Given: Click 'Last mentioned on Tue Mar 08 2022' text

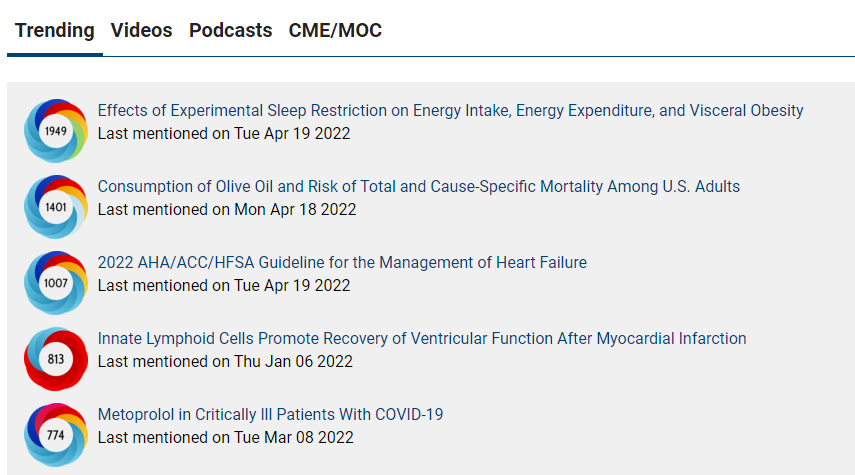Looking at the screenshot, I should 226,437.
